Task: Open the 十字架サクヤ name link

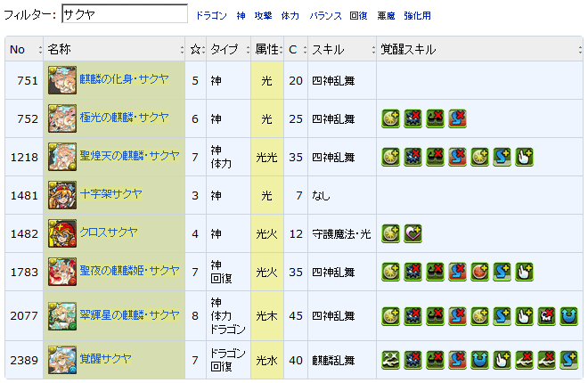Action: [110, 194]
